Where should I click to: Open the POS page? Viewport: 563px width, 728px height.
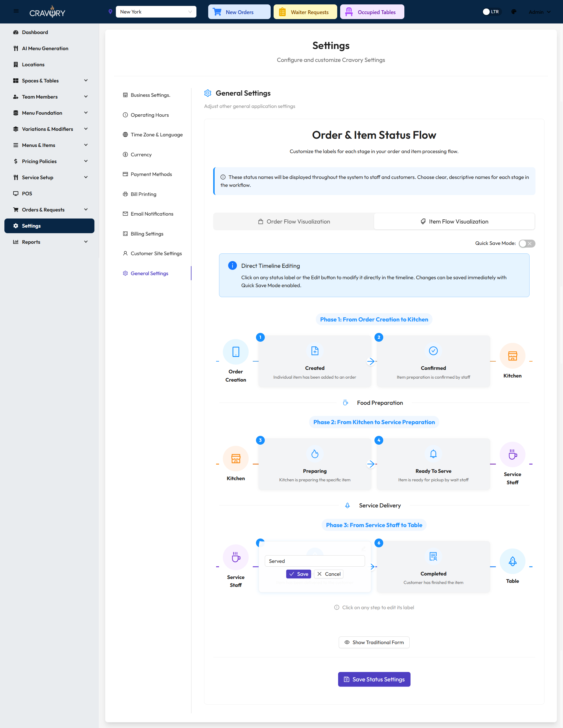coord(49,194)
